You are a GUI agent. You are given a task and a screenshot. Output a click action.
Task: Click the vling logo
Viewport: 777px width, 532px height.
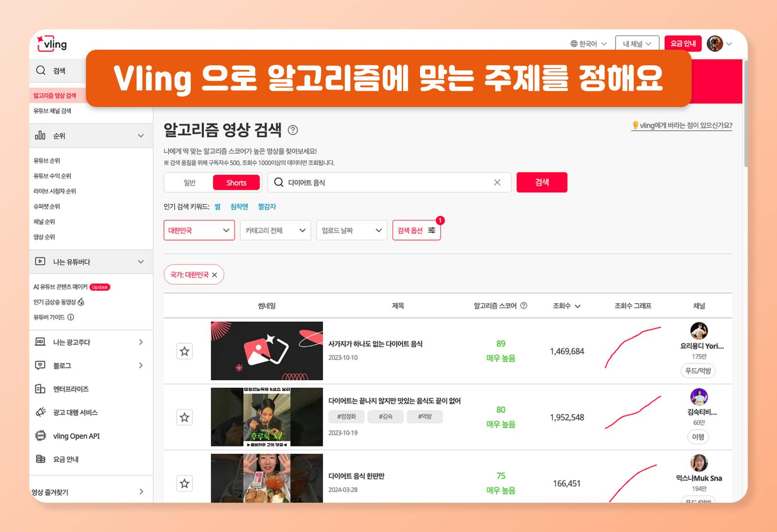click(x=52, y=44)
